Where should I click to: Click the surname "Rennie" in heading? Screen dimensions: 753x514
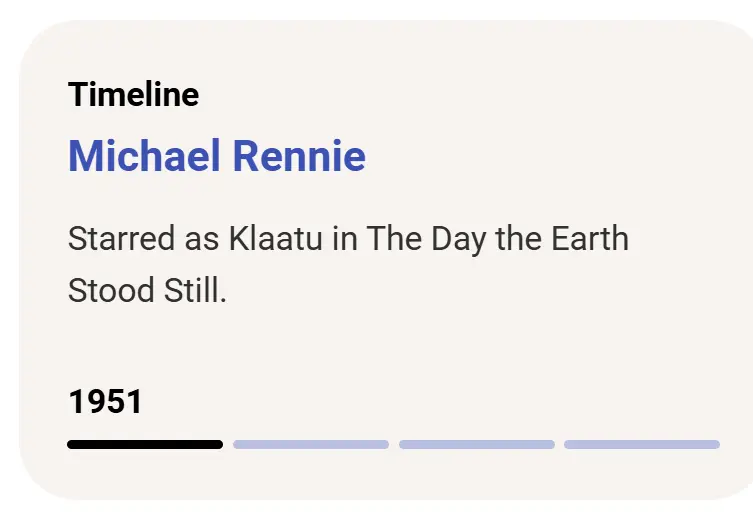(x=299, y=156)
